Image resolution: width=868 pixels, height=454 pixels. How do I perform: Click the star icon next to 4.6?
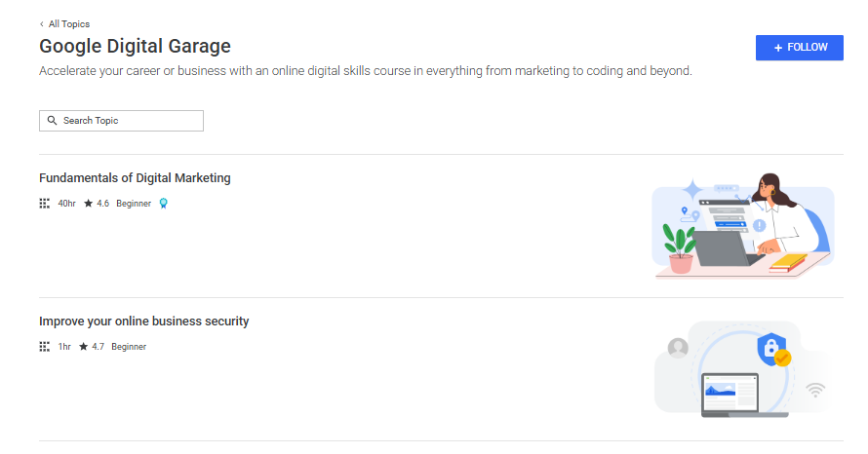point(88,204)
